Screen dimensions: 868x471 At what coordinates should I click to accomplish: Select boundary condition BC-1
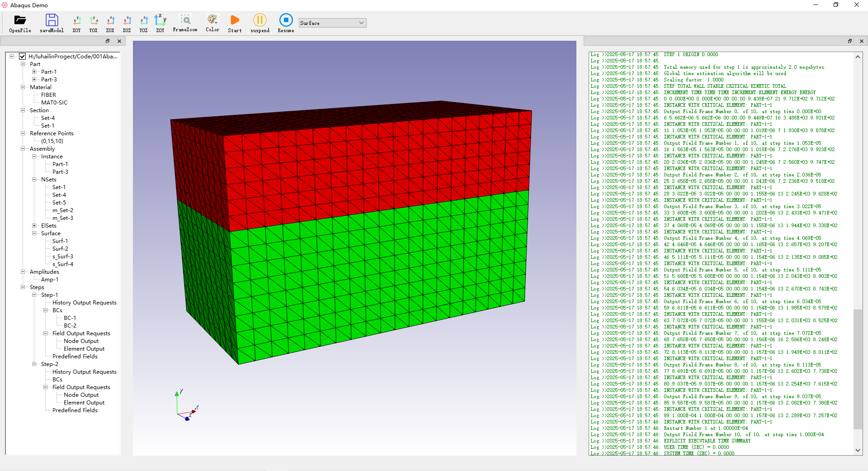point(70,318)
